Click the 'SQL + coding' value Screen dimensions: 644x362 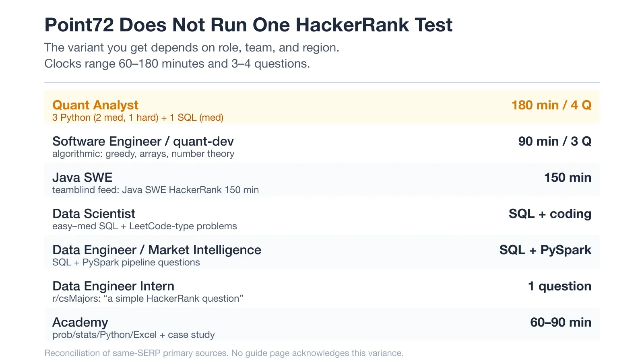point(550,214)
